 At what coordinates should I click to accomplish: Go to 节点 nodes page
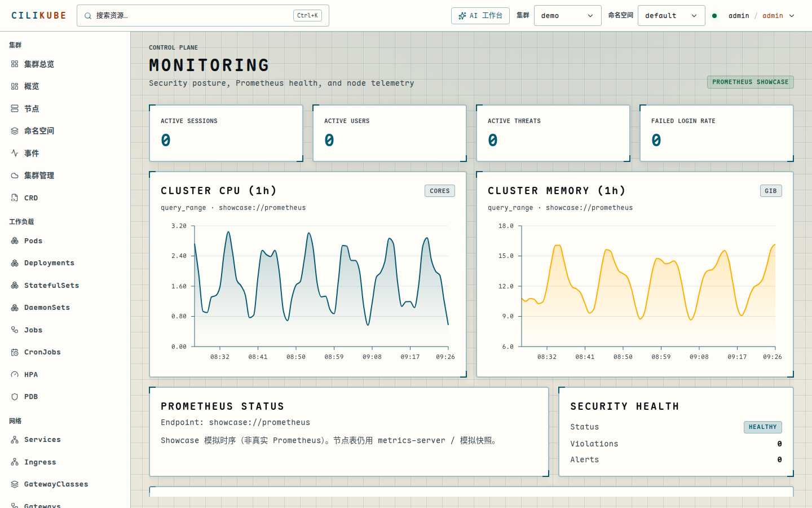pyautogui.click(x=65, y=108)
